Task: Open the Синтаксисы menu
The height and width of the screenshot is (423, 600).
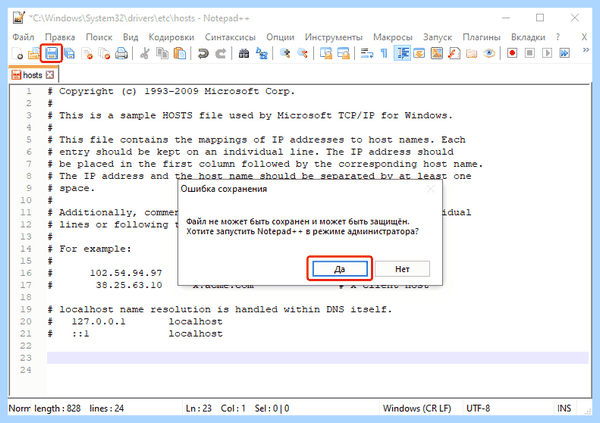Action: 230,37
